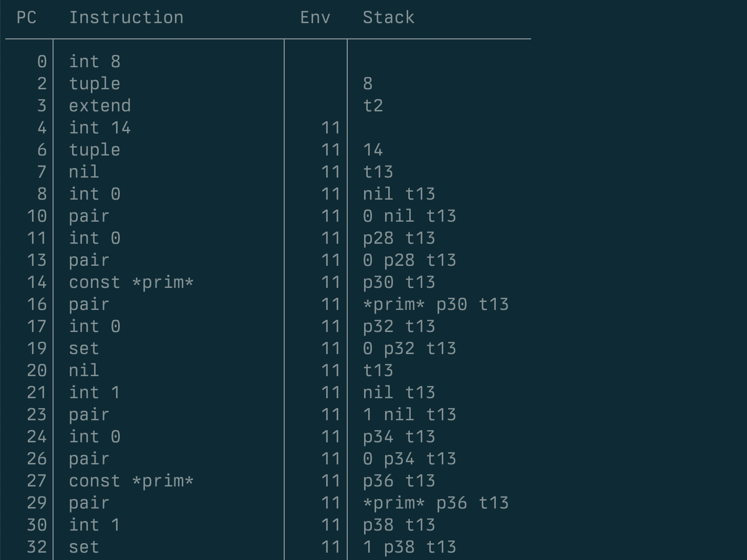The image size is (747, 560).
Task: Select the 'int 1' instruction at PC 30
Action: coord(95,525)
